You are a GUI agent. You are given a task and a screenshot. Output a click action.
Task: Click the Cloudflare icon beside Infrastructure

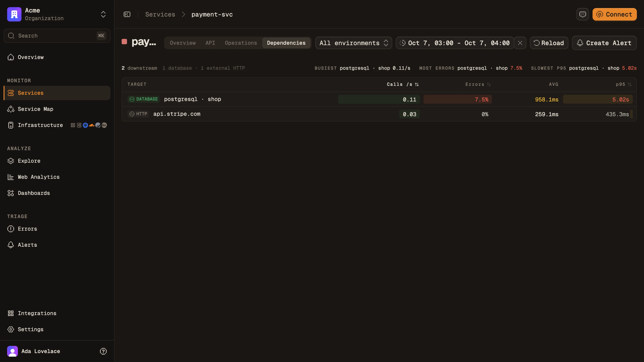92,125
